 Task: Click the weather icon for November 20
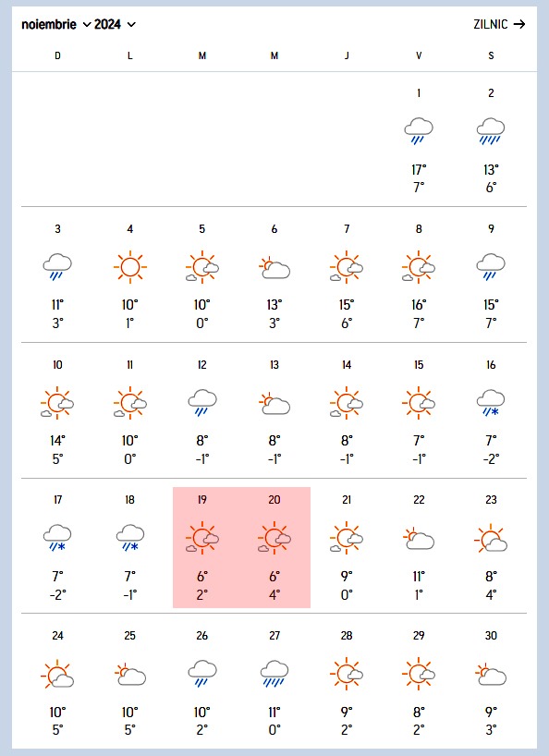coord(274,538)
